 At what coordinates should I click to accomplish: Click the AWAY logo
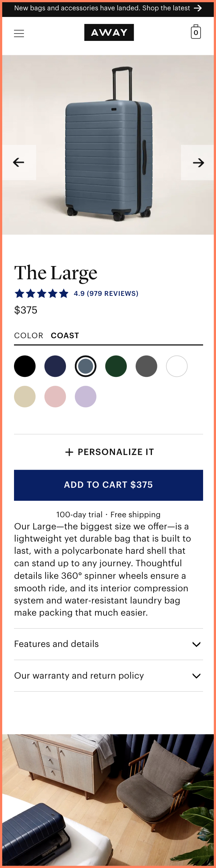(x=109, y=32)
